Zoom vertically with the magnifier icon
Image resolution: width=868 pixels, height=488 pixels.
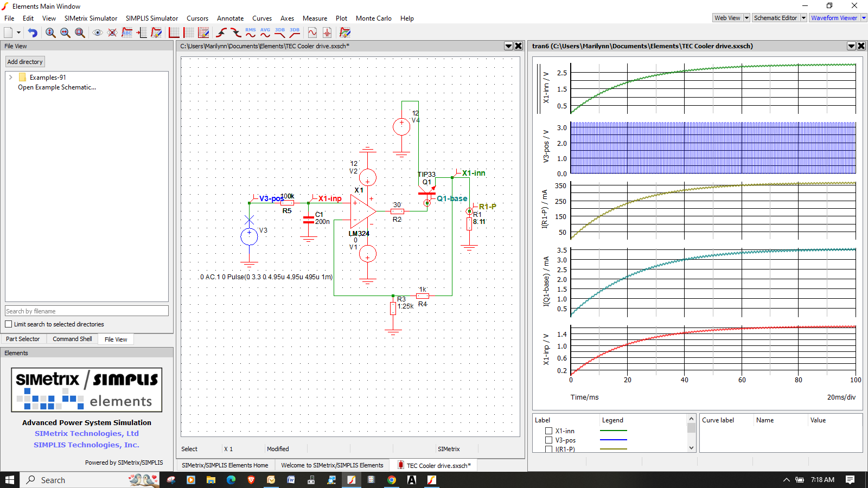[50, 33]
